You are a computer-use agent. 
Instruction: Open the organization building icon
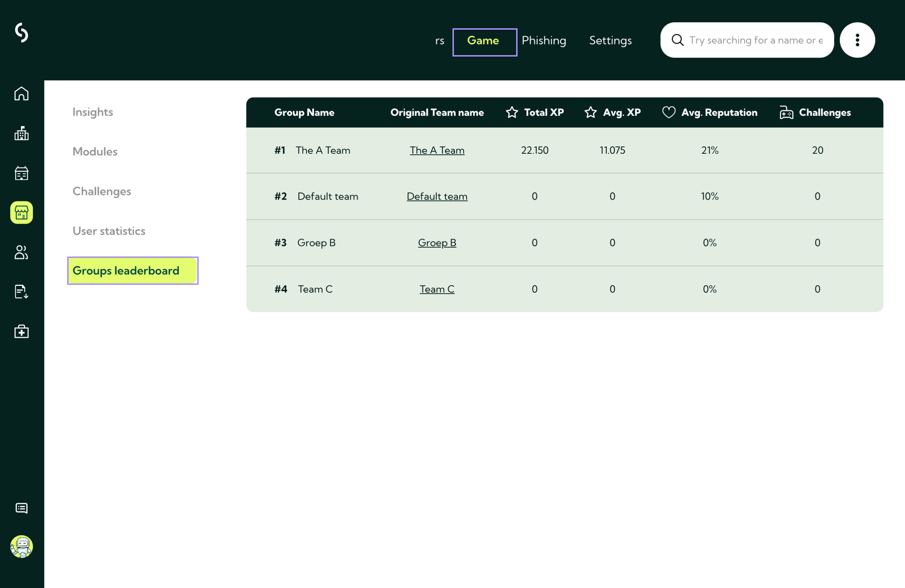[21, 134]
